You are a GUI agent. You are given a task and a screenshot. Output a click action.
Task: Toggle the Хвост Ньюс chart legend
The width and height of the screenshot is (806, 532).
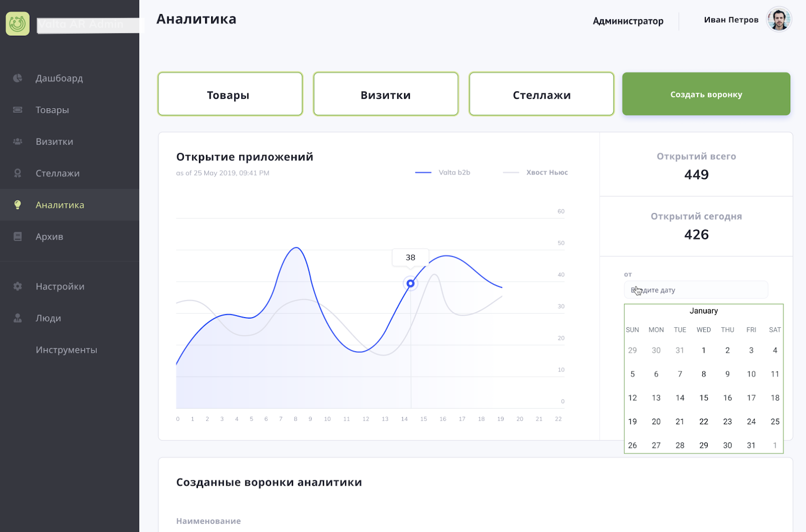pyautogui.click(x=535, y=173)
